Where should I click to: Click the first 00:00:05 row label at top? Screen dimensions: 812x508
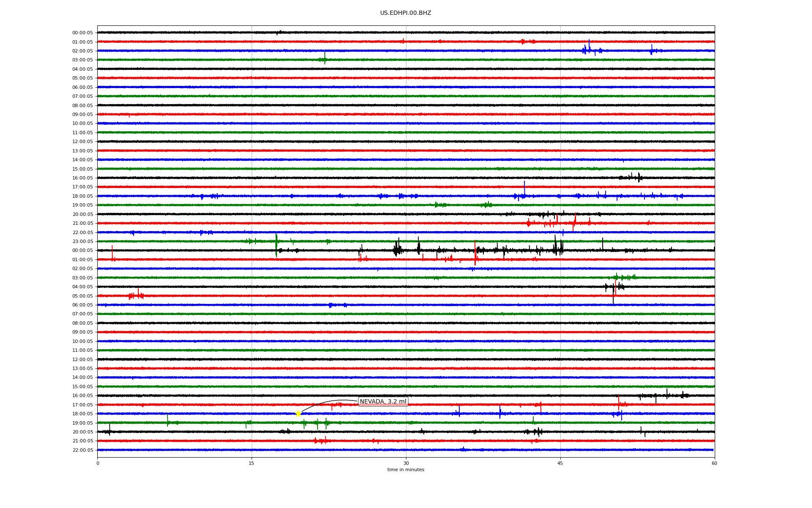point(82,33)
